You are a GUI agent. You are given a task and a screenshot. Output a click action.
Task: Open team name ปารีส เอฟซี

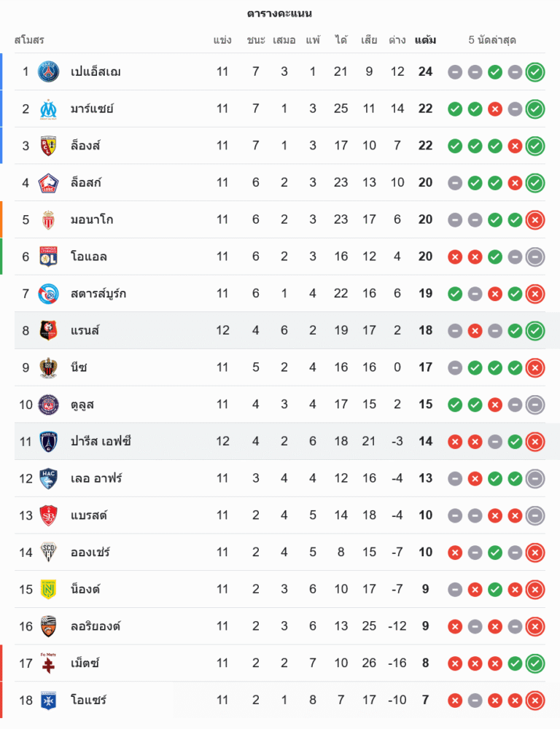(101, 441)
